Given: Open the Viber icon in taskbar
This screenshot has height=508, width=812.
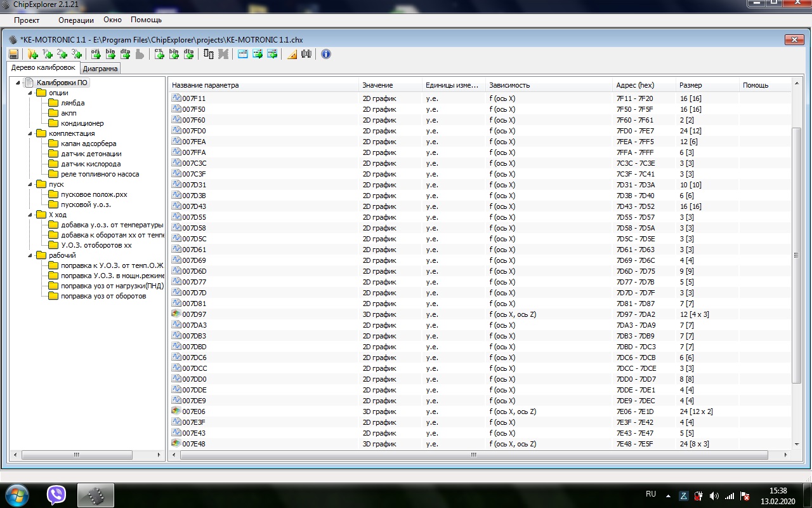Looking at the screenshot, I should click(56, 495).
